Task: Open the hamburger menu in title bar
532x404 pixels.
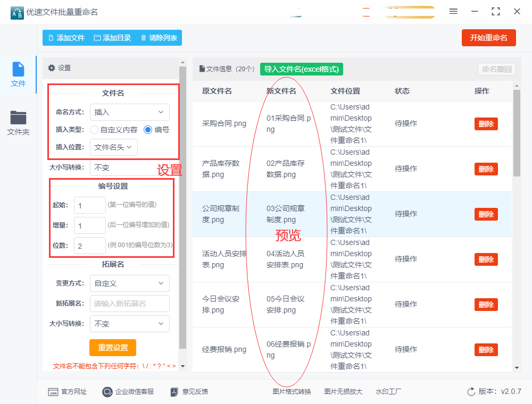Action: [453, 12]
